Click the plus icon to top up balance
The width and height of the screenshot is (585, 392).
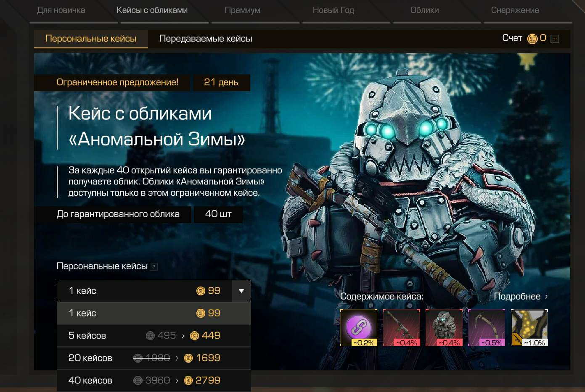click(x=555, y=39)
